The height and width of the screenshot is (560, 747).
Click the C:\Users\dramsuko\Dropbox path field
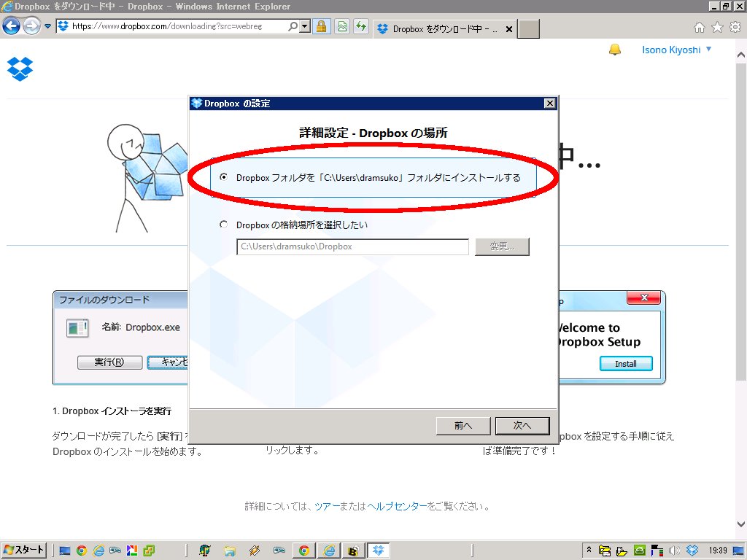click(352, 246)
